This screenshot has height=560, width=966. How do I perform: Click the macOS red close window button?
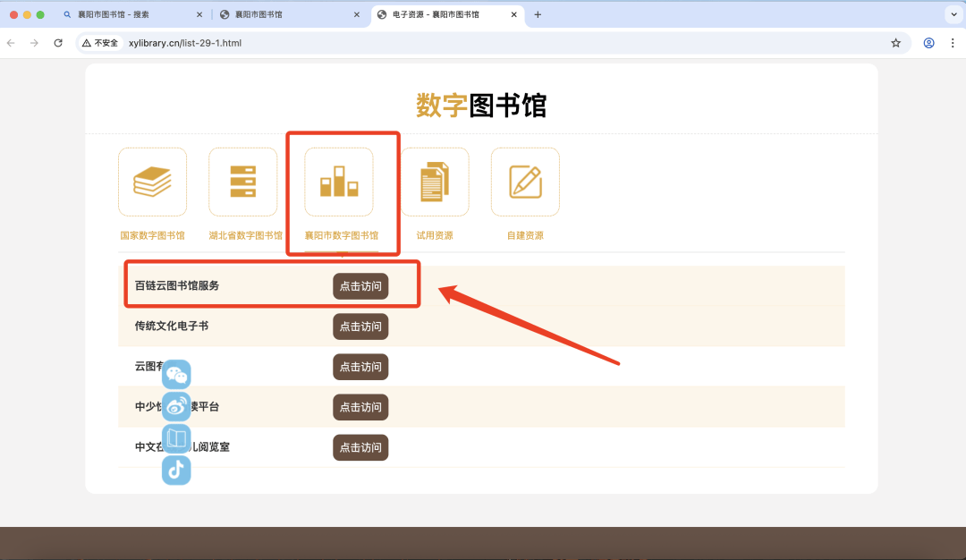[13, 15]
